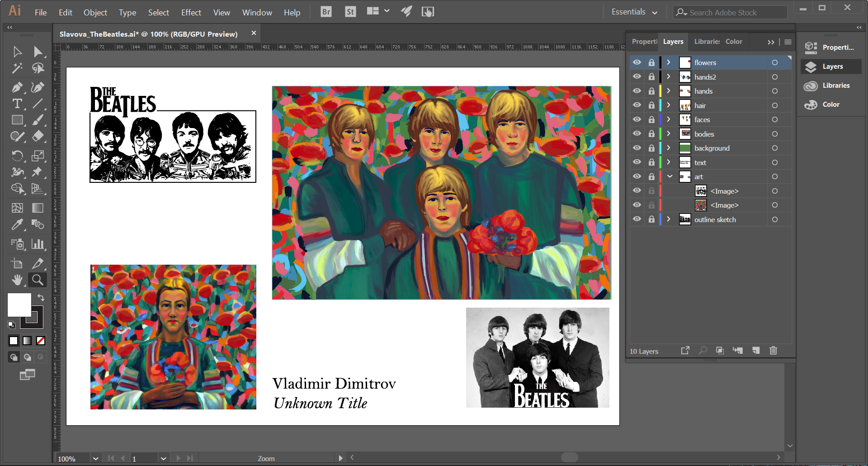Set color mode to None
This screenshot has height=466, width=868.
(x=41, y=341)
